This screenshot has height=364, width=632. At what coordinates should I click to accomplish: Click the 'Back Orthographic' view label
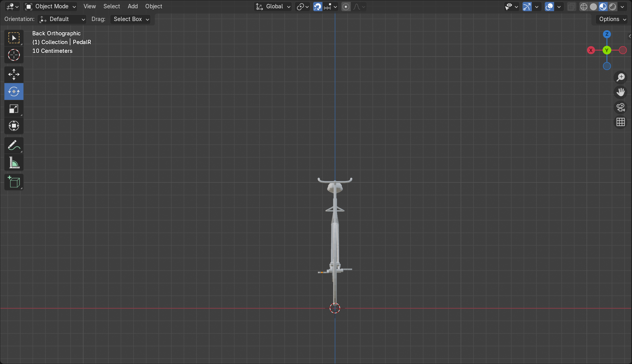(x=57, y=33)
